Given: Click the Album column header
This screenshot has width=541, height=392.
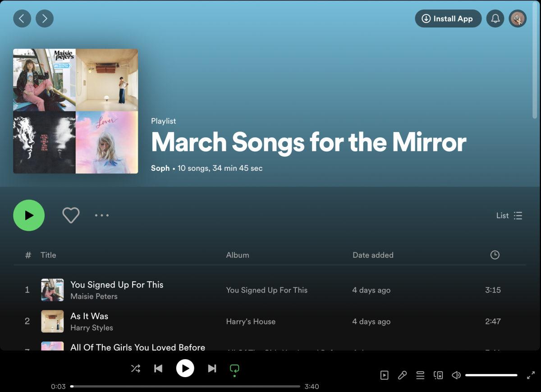Looking at the screenshot, I should (238, 255).
